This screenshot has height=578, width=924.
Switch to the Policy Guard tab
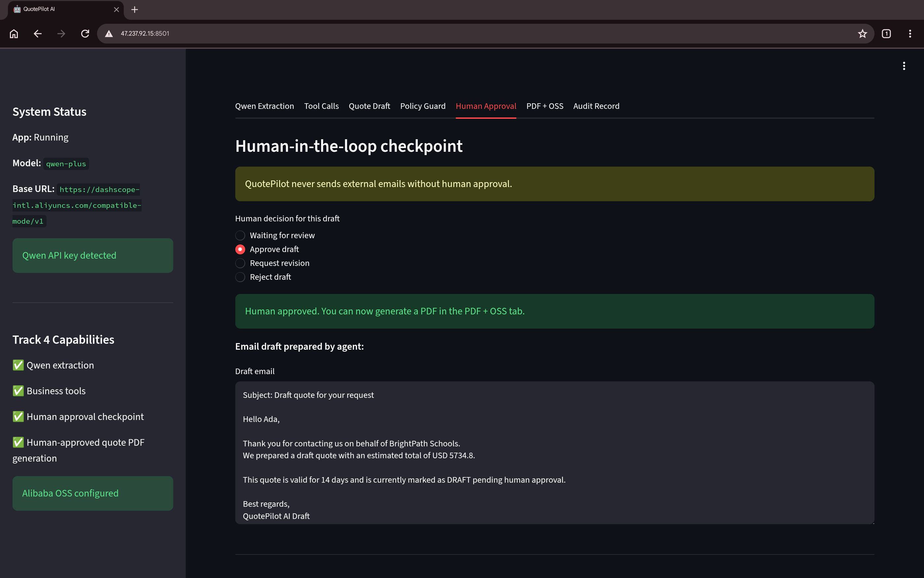click(x=422, y=106)
